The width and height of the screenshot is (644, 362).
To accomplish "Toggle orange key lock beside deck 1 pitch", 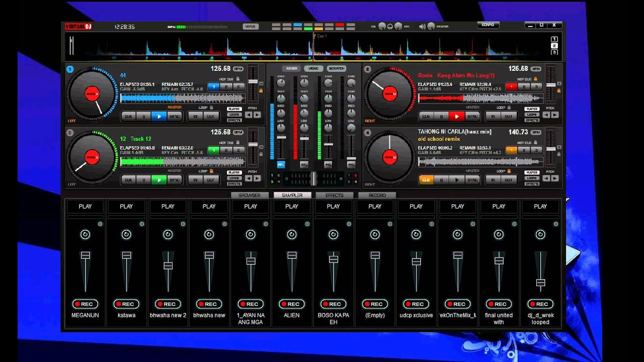I will (x=261, y=90).
